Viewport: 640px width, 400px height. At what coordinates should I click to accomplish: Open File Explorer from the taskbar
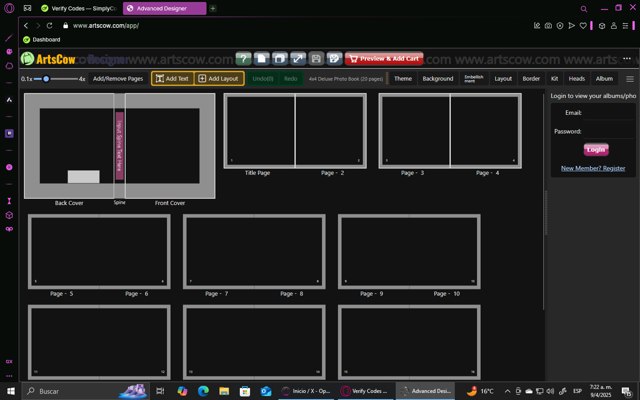point(224,391)
